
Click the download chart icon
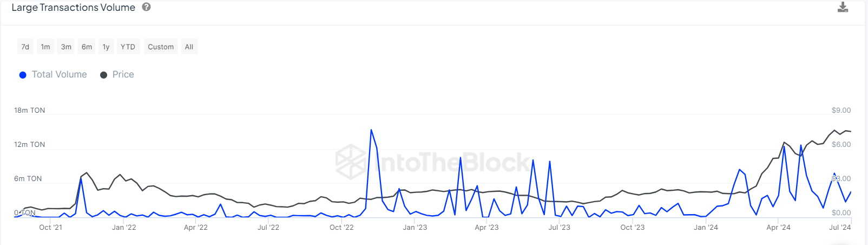pos(843,7)
